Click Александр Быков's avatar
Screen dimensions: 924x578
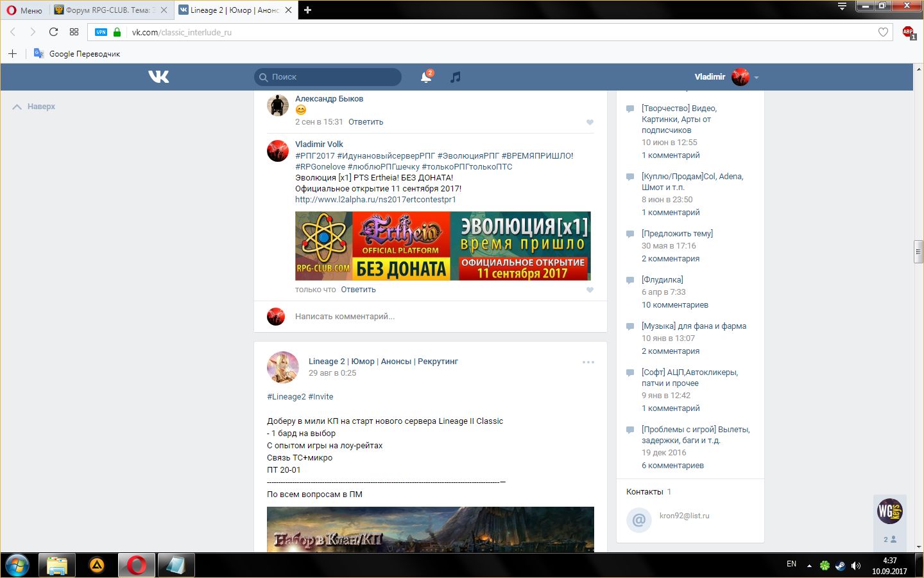pyautogui.click(x=278, y=105)
